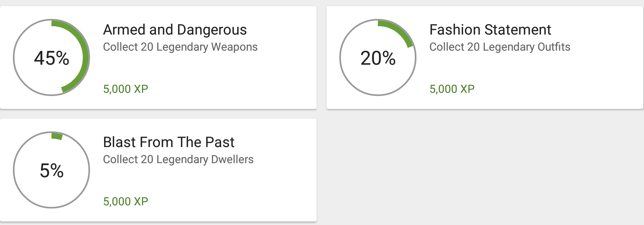The image size is (644, 225).
Task: Open the Blast From The Past title
Action: point(169,142)
